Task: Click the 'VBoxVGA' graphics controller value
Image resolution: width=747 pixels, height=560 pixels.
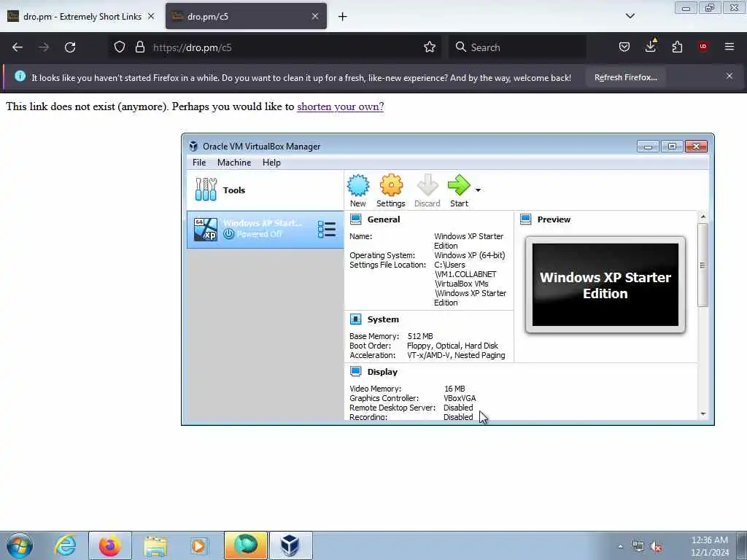Action: 460,398
